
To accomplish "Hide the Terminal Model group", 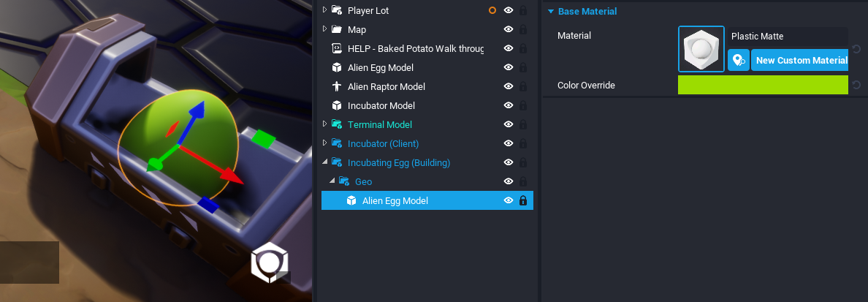I will coord(509,124).
